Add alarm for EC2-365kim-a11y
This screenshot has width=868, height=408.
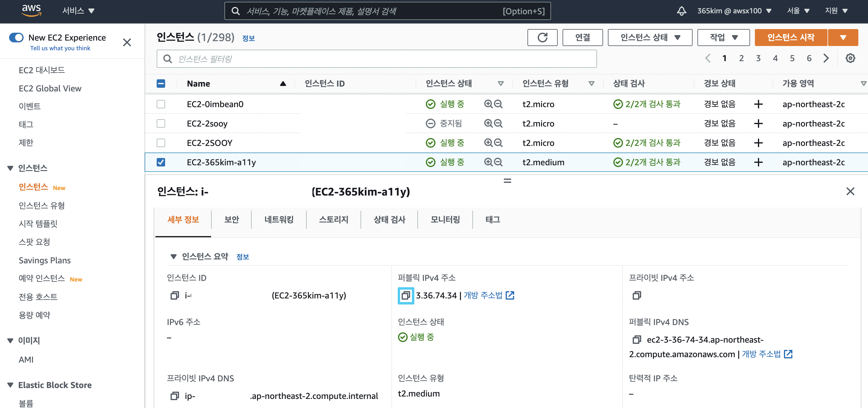pos(758,162)
